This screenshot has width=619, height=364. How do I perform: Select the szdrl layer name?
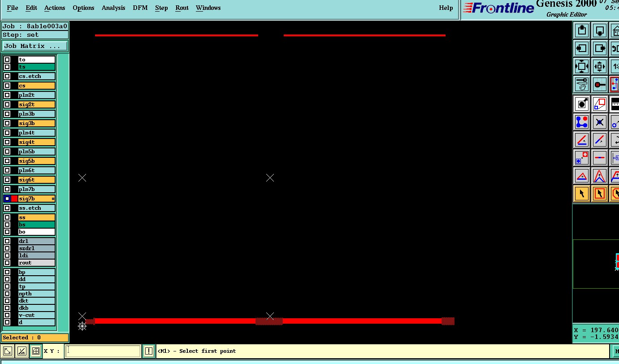37,248
